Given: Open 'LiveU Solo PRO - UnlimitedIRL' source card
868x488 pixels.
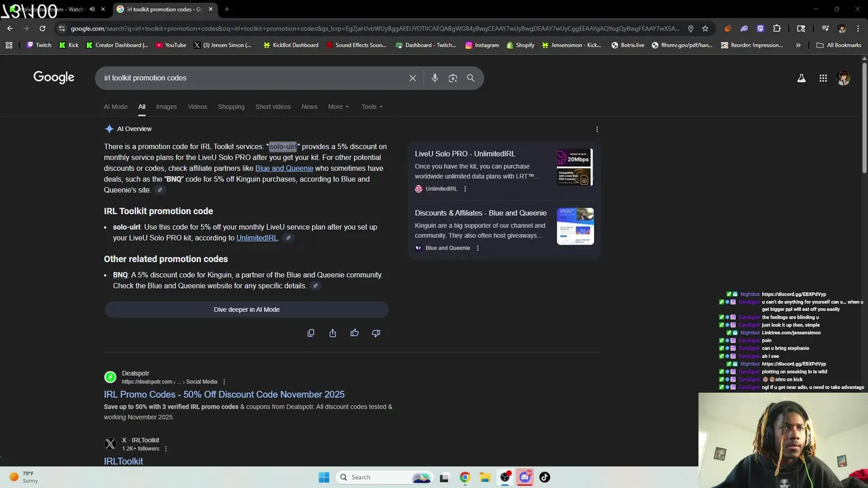Looking at the screenshot, I should coord(465,154).
